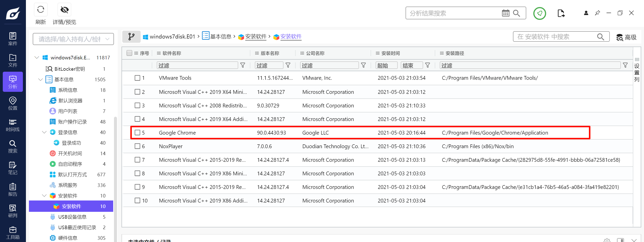This screenshot has width=644, height=242.
Task: Collapse the 基本信息 tree node
Action: coord(41,79)
